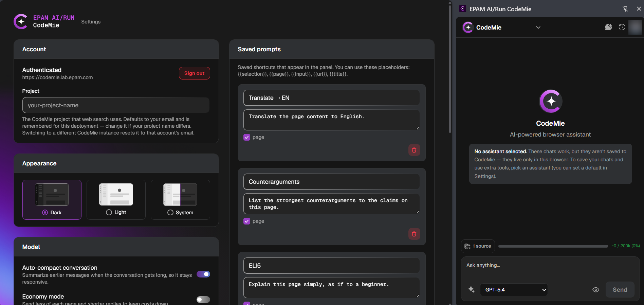Enable the Economy mode switch
Screen dimensions: 644x305
pos(203,300)
